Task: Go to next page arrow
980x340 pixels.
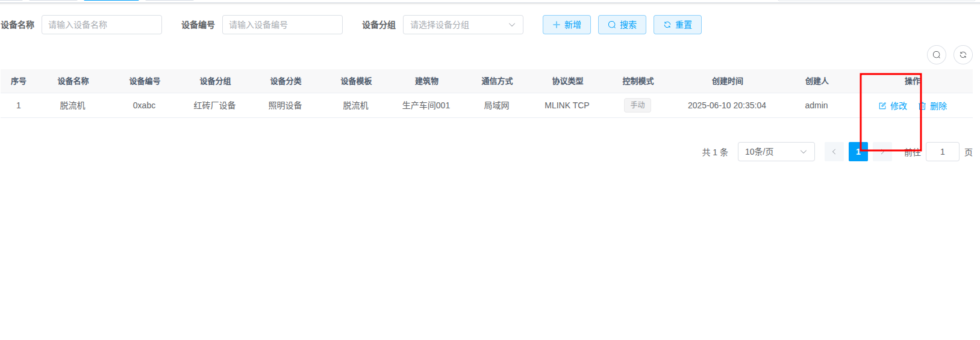Action: tap(882, 152)
